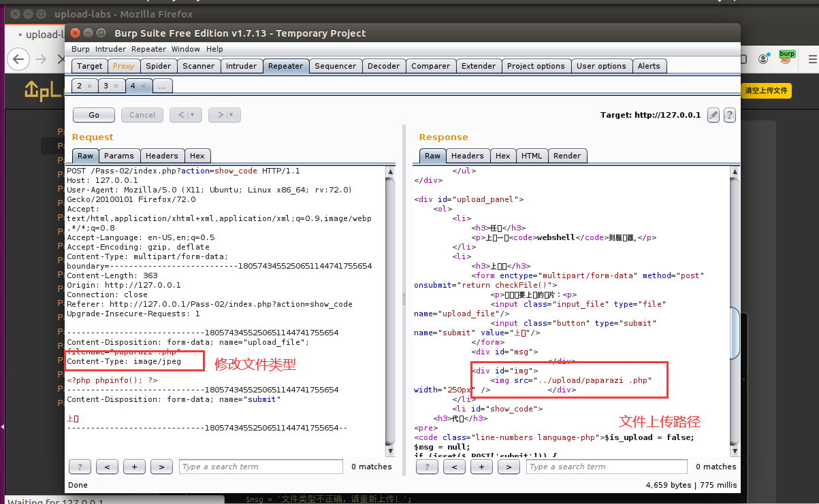Go back in Firefox with the back arrow
The height and width of the screenshot is (504, 819).
18,59
